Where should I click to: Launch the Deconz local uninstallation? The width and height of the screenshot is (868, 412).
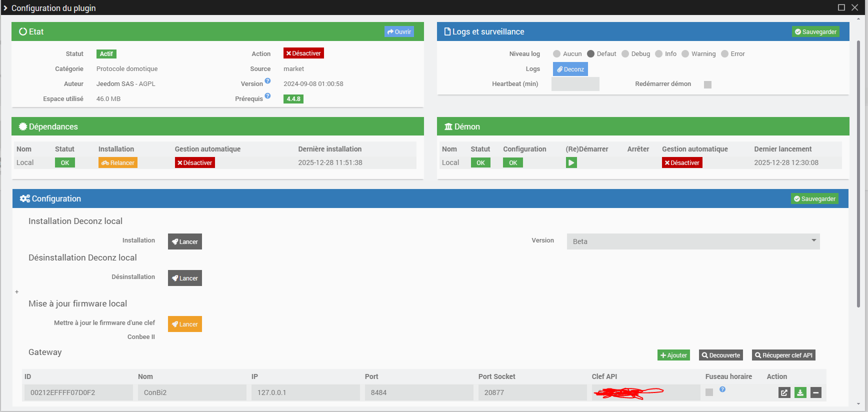[185, 278]
